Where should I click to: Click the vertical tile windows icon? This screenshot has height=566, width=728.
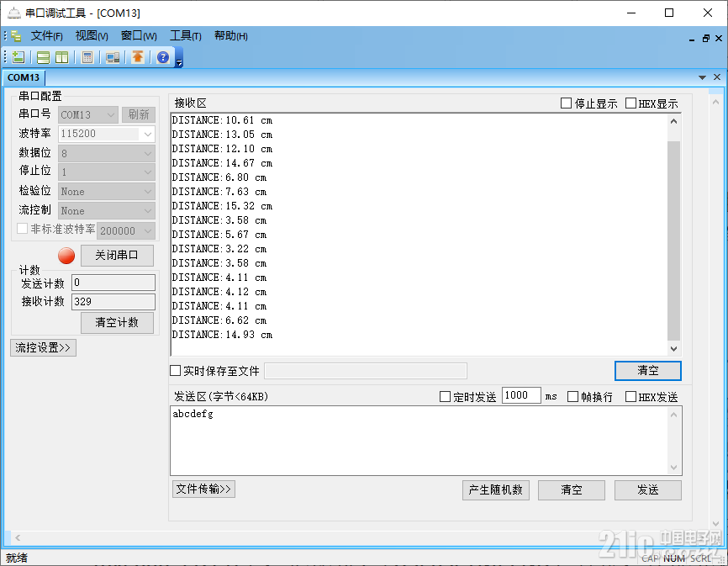[61, 57]
